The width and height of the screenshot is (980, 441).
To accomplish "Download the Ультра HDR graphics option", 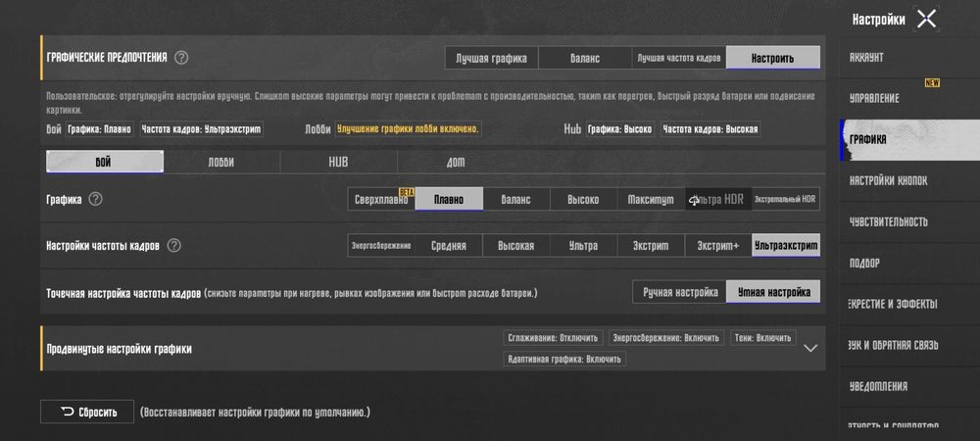I will tap(718, 199).
